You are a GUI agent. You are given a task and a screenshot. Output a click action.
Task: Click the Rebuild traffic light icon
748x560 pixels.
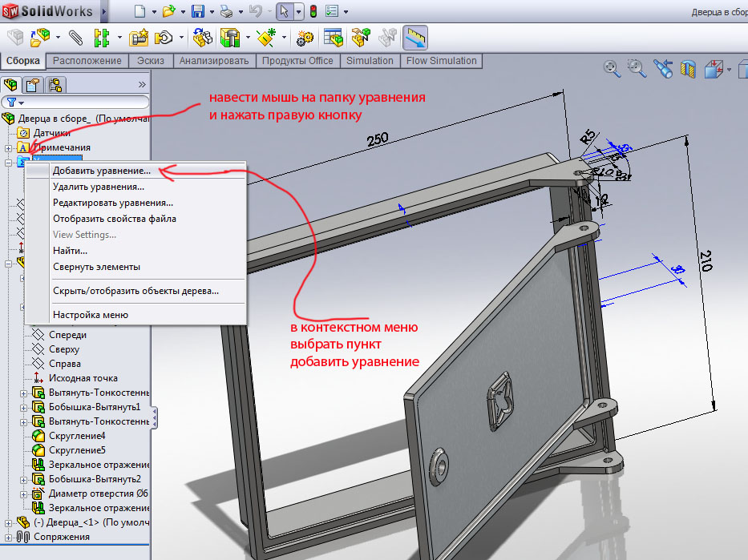tap(313, 11)
